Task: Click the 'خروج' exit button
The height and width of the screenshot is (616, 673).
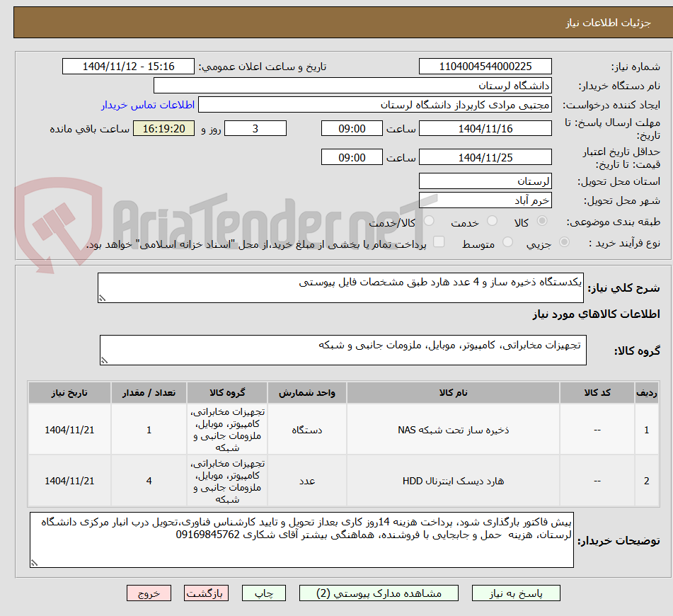Action: (x=149, y=593)
